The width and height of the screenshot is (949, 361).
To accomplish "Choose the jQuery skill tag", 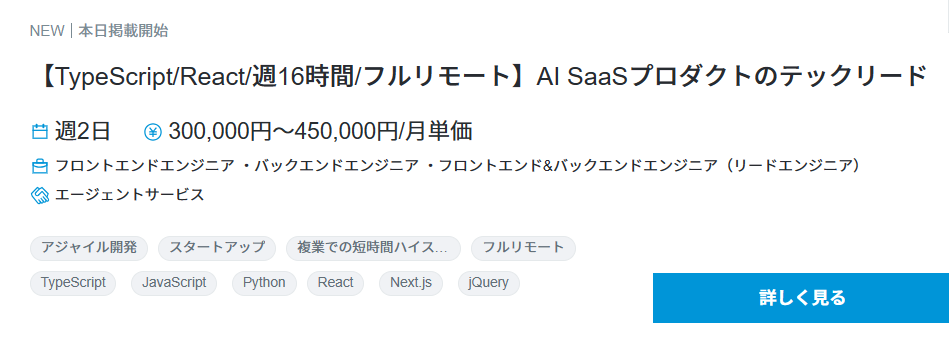I will pyautogui.click(x=488, y=283).
